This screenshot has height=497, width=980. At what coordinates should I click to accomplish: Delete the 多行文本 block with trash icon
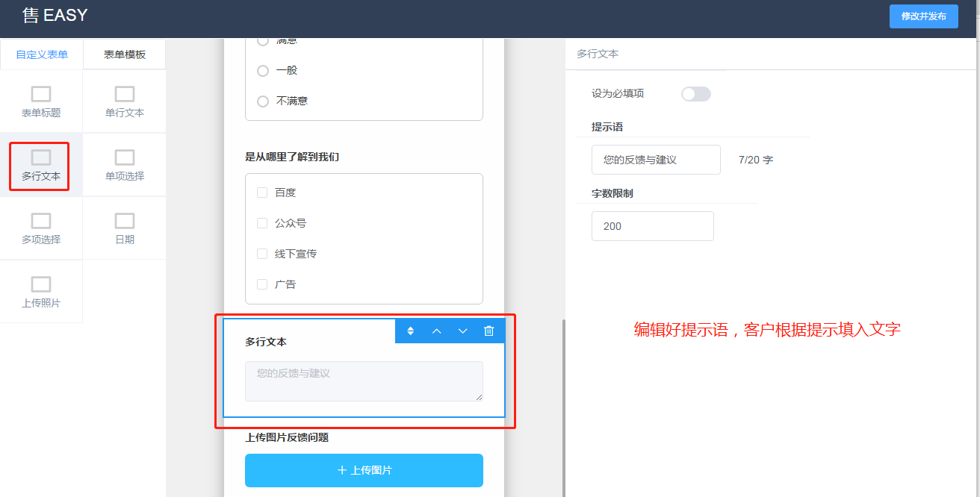tap(489, 331)
